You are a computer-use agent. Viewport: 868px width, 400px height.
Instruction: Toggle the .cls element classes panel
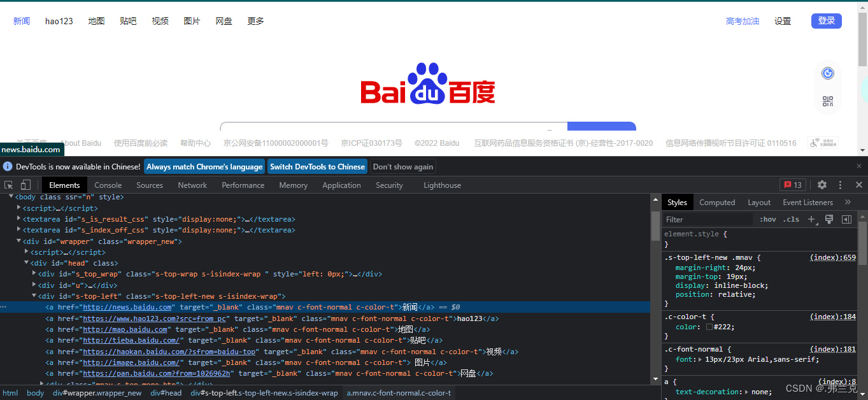(791, 219)
